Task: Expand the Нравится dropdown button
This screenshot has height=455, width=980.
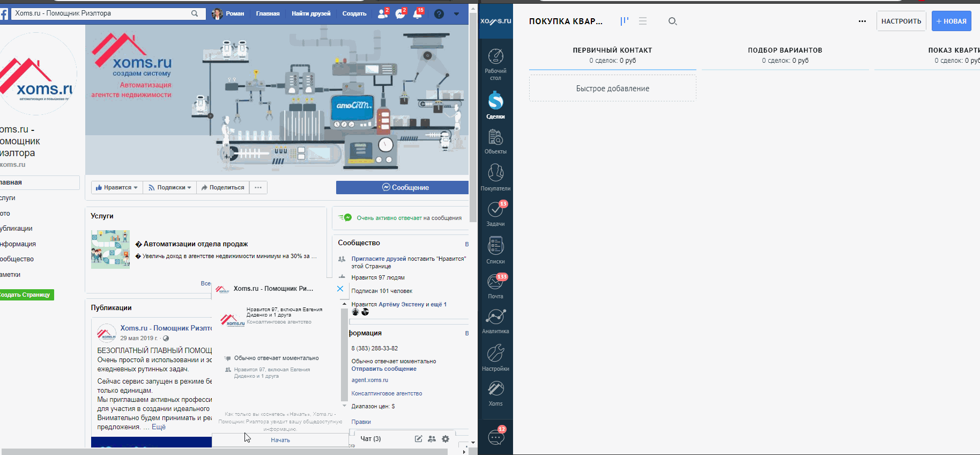Action: (x=117, y=187)
